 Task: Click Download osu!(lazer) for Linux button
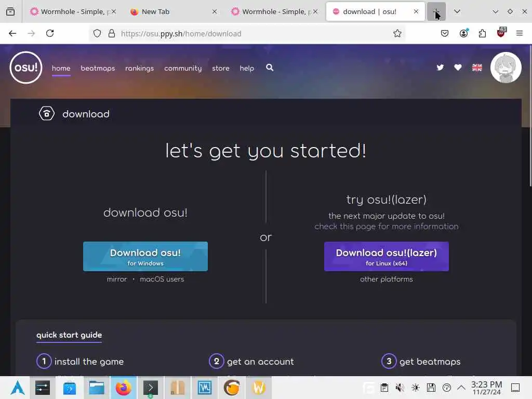coord(386,257)
